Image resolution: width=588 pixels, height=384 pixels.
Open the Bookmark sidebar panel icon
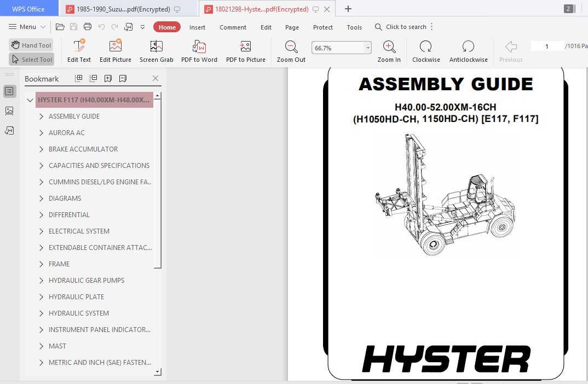point(9,91)
